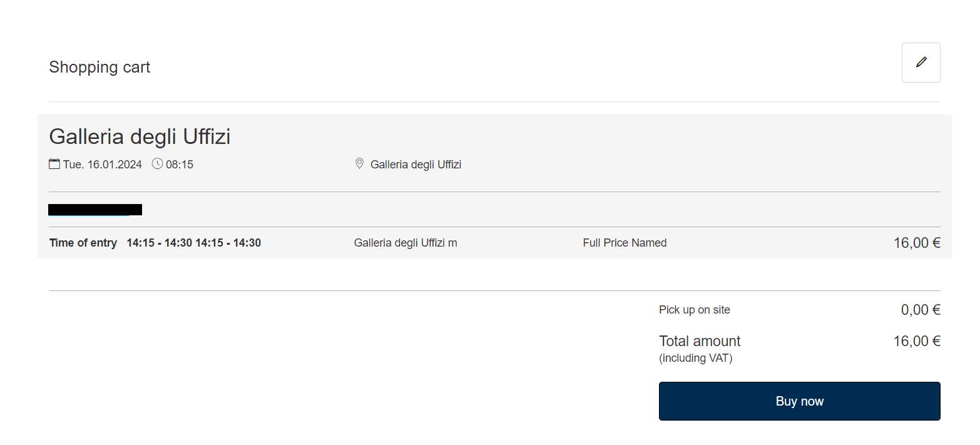Image resolution: width=980 pixels, height=445 pixels.
Task: Click the 08:15 time text
Action: 180,165
